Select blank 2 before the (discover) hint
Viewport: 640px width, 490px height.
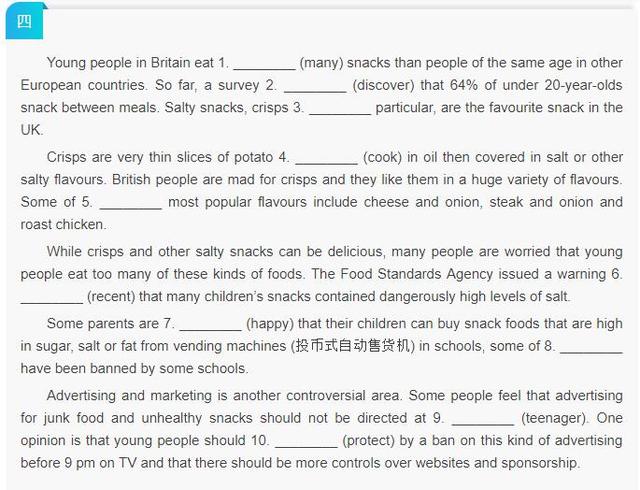pyautogui.click(x=313, y=85)
